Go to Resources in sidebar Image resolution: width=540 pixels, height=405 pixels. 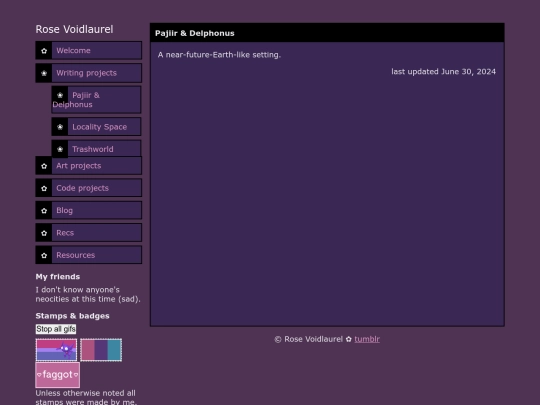(89, 255)
